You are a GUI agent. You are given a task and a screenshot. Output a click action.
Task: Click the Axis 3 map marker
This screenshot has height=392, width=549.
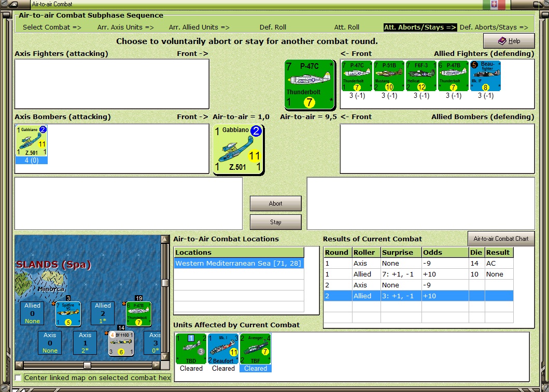[152, 343]
